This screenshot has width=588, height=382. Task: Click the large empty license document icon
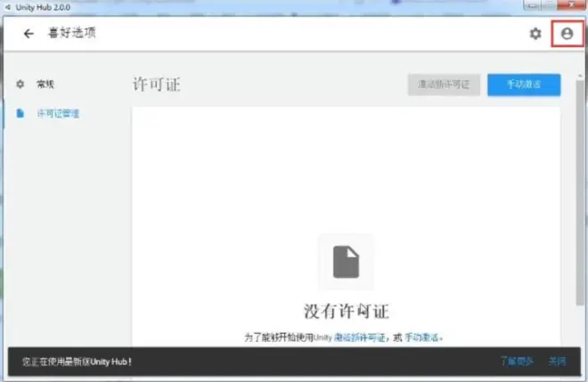(x=346, y=262)
